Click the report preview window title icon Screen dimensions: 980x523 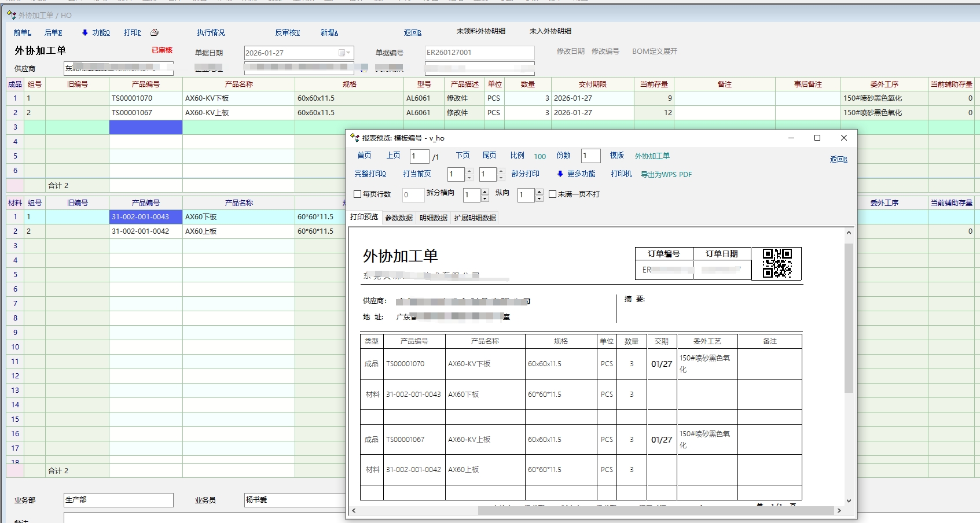[355, 138]
